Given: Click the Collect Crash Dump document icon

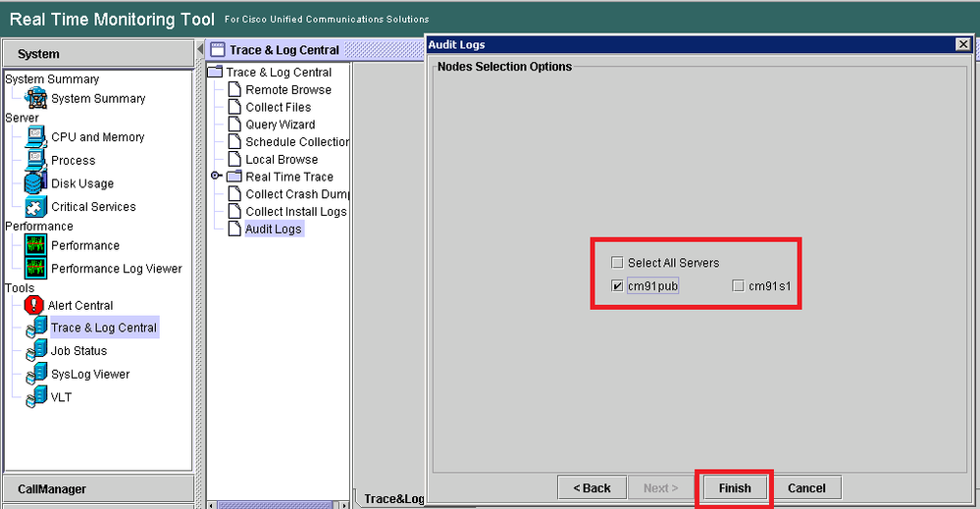Looking at the screenshot, I should coord(234,193).
